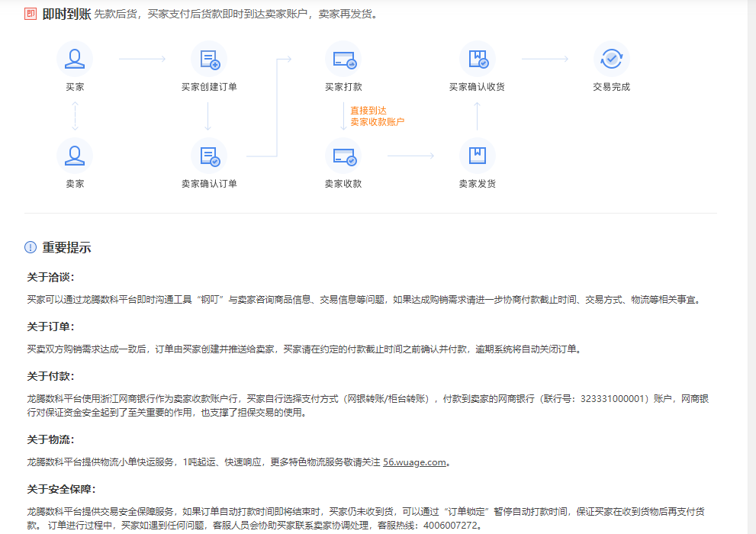Select the 买家创建订单 document-plus icon
756x534 pixels.
(x=209, y=59)
